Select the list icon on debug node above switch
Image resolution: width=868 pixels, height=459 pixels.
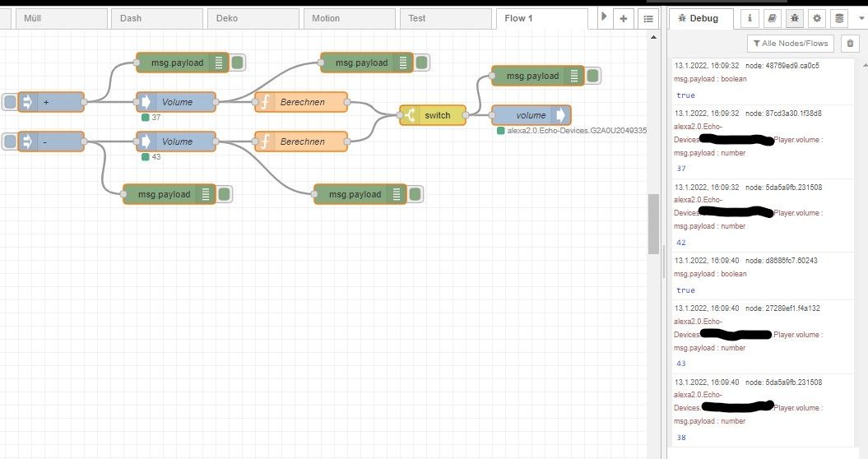pos(574,76)
